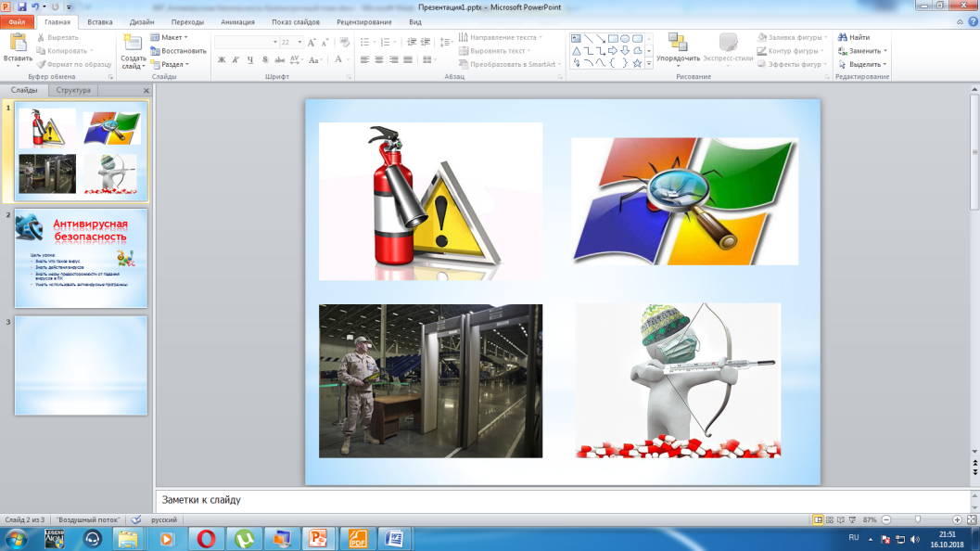Screen dimensions: 980x551
Task: Switch to the Дизайн ribbon tab
Action: pos(142,22)
